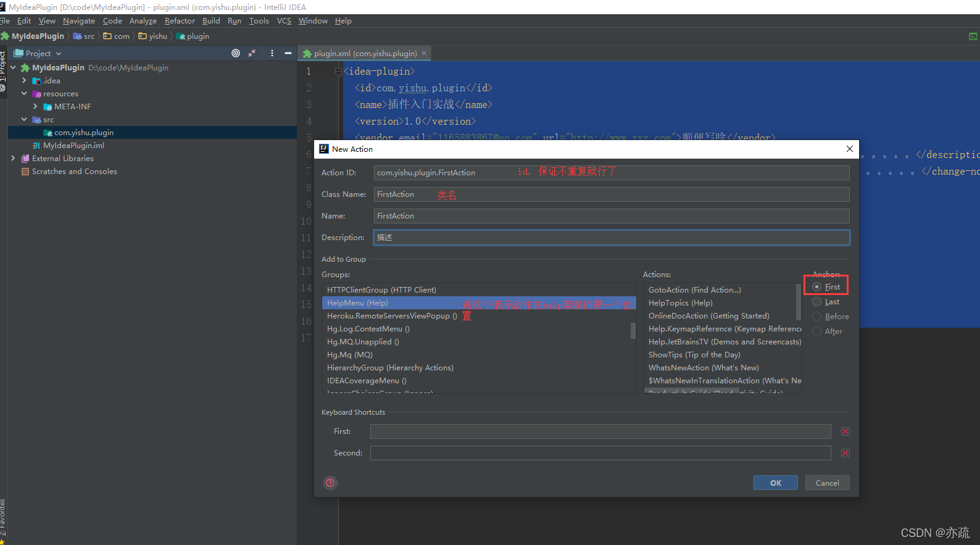This screenshot has width=980, height=545.
Task: Open the Navigate menu
Action: click(79, 21)
